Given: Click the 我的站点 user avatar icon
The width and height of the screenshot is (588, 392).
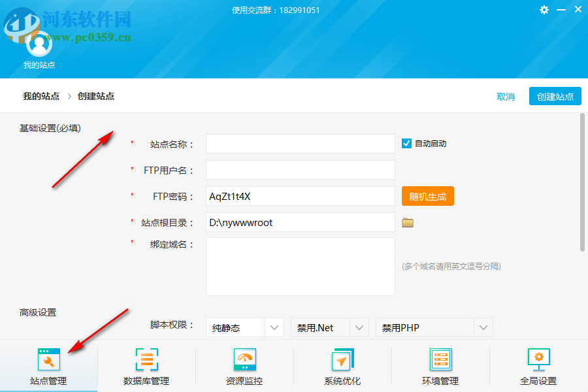Looking at the screenshot, I should 39,44.
